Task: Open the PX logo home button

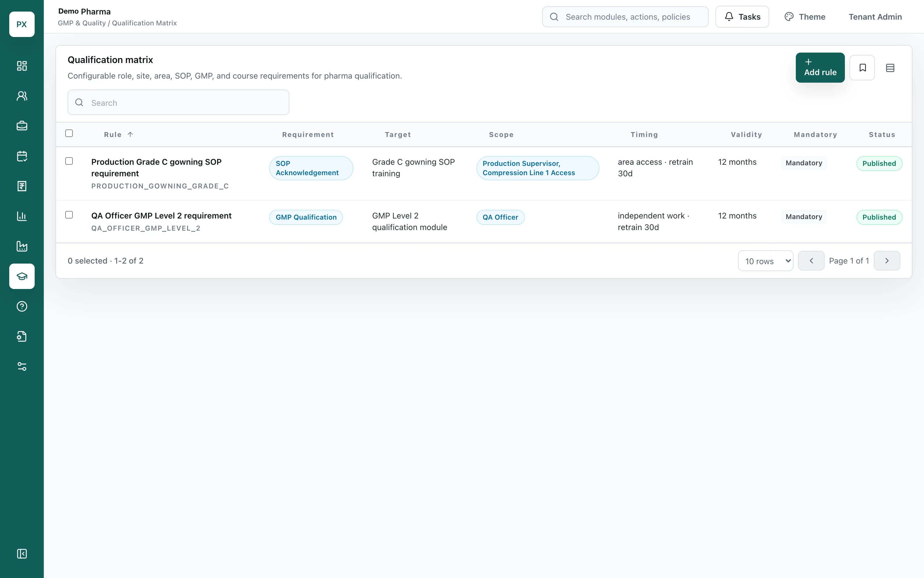Action: (x=22, y=24)
